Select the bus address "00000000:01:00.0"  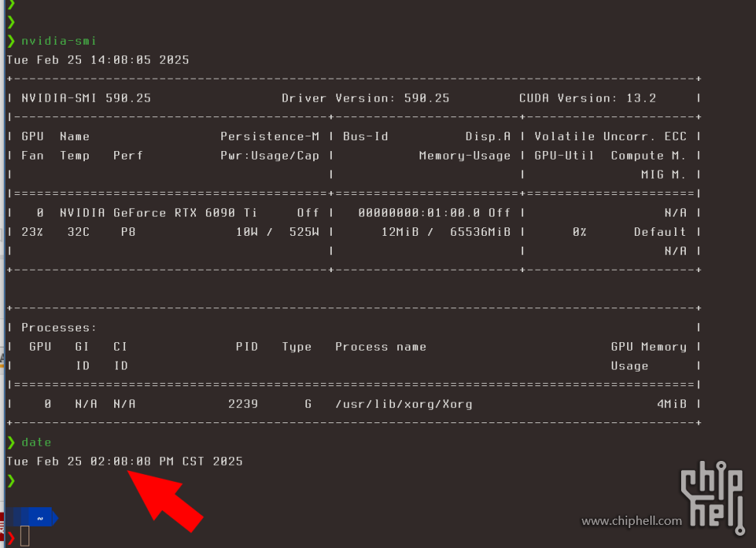[x=419, y=213]
